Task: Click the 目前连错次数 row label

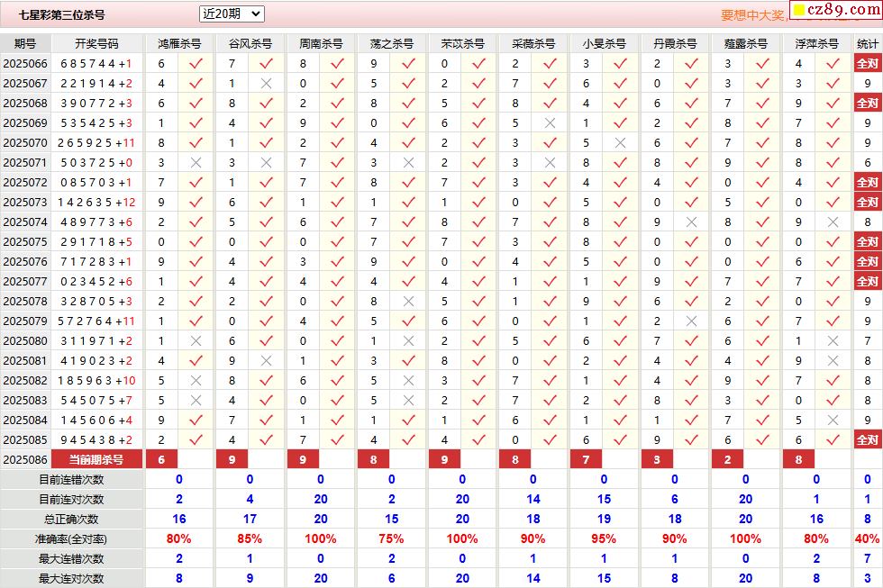Action: click(71, 480)
